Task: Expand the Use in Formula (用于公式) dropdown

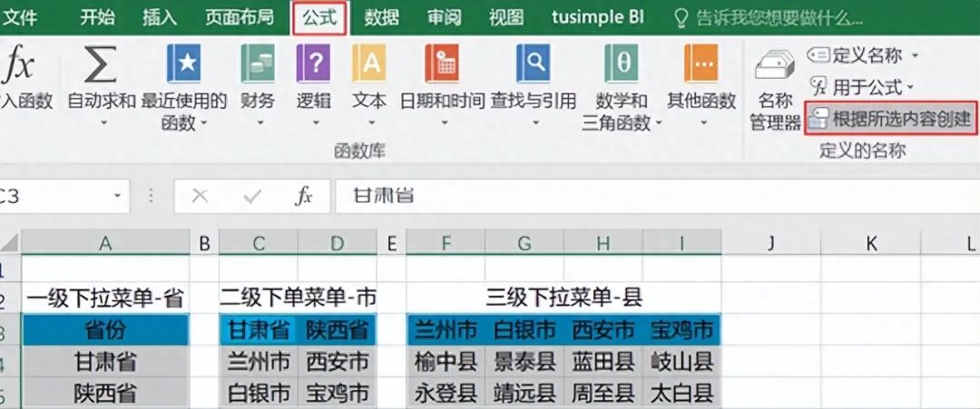Action: tap(910, 87)
